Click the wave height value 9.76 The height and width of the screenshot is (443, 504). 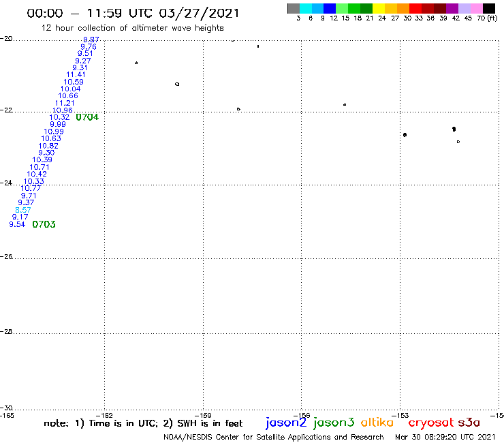click(89, 46)
